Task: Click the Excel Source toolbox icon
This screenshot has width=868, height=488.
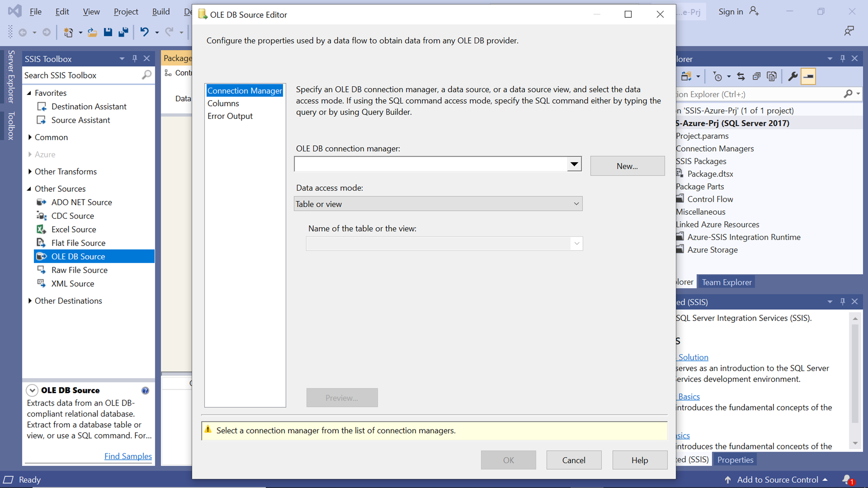Action: [x=41, y=229]
